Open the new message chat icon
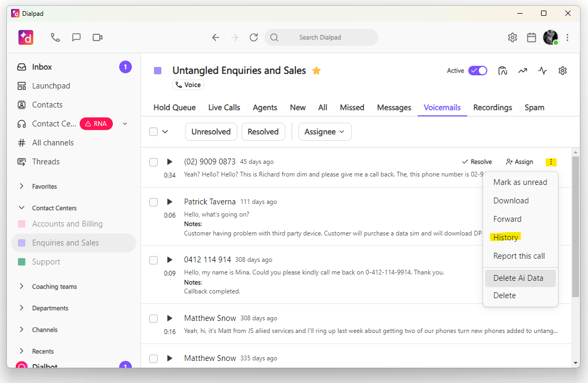 tap(76, 37)
